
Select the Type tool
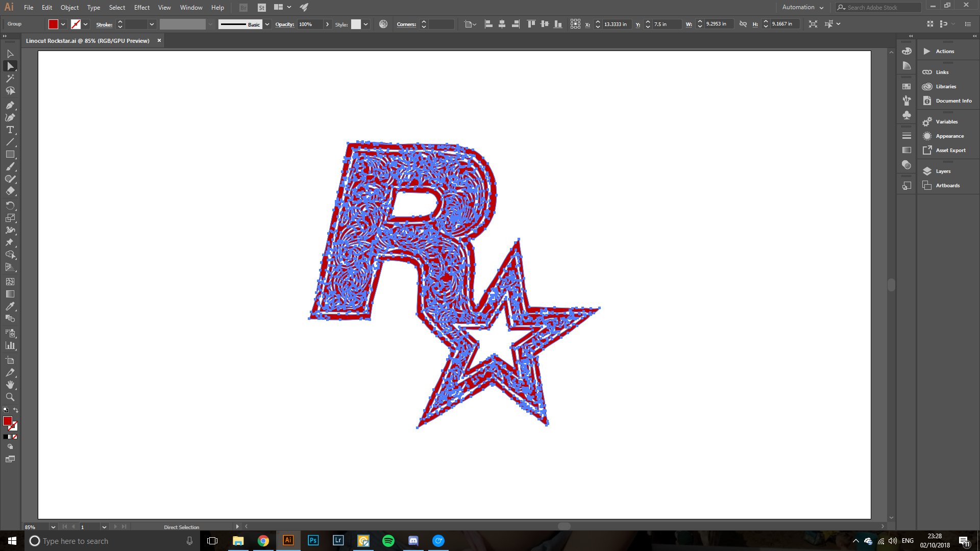click(10, 130)
